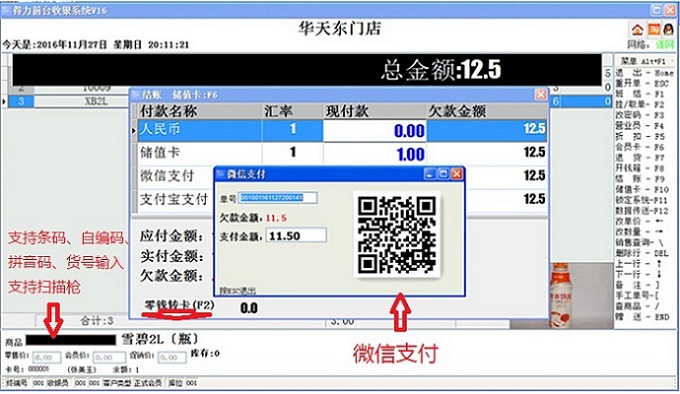Focus the 商品 code input box

pos(71,340)
